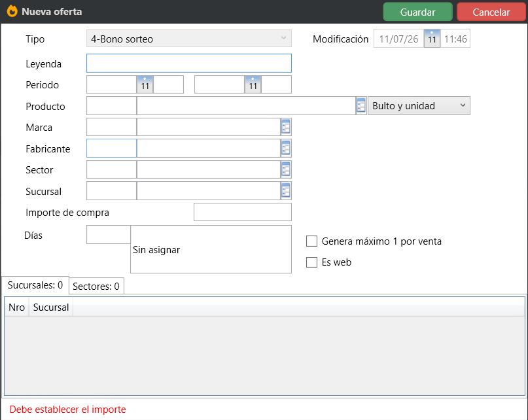Click the red Cancelar button
This screenshot has height=420, width=528.
point(491,12)
